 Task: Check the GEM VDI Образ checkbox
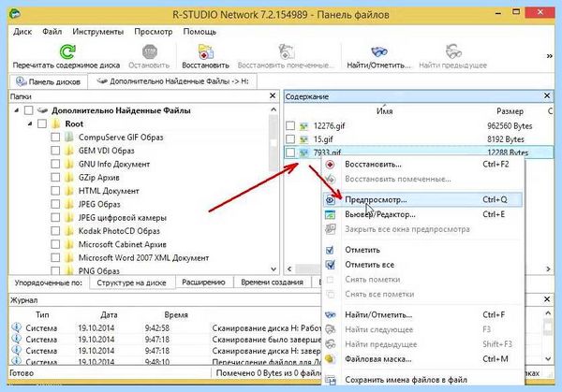point(55,151)
